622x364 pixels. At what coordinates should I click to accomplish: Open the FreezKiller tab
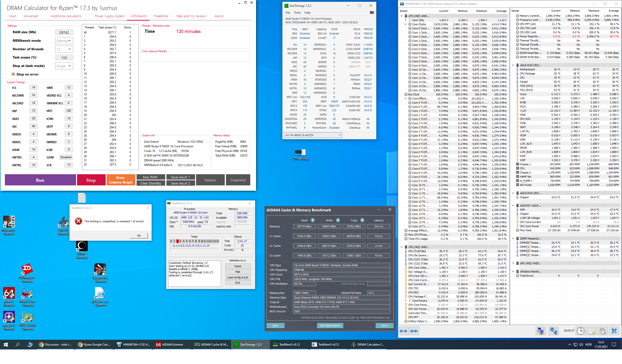point(161,16)
